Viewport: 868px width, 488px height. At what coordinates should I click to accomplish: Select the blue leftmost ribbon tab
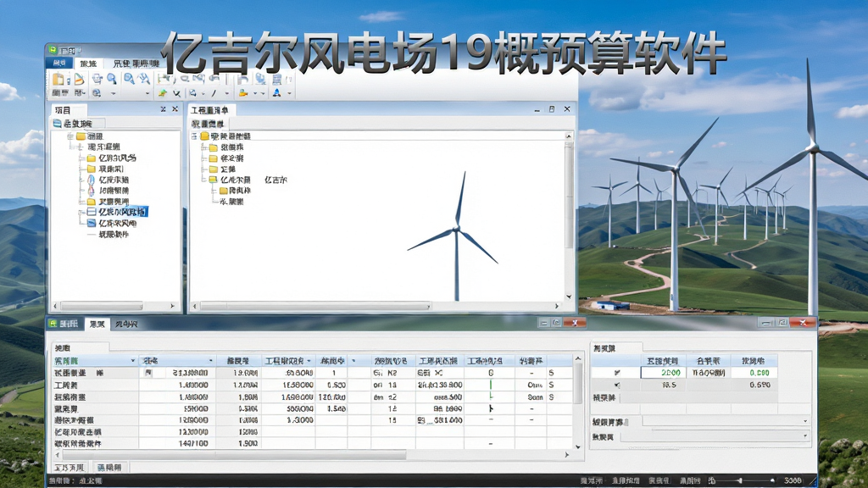pos(59,63)
